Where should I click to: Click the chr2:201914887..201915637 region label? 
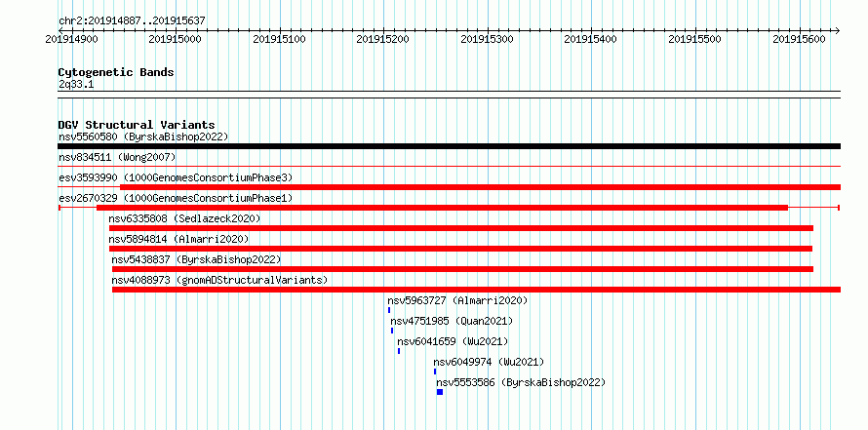132,20
